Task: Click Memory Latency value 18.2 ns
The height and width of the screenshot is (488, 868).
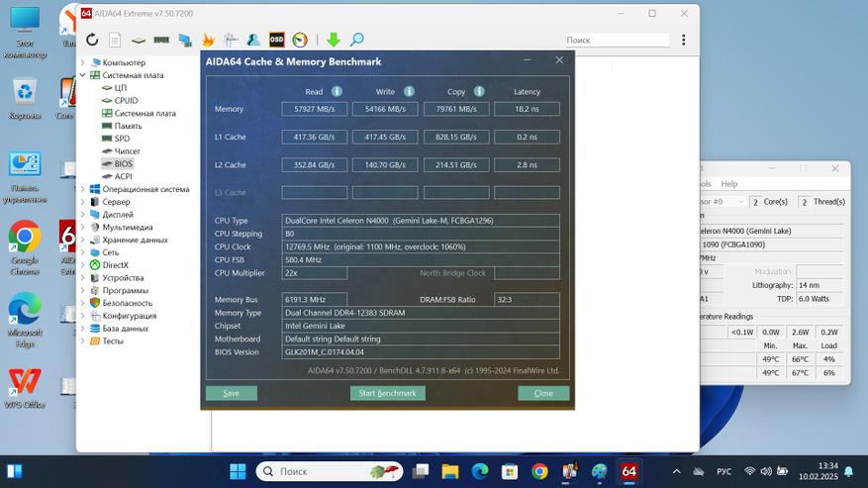Action: point(527,109)
